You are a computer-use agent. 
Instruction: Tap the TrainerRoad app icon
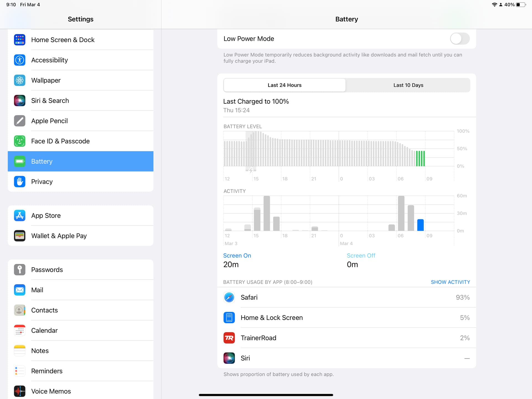[229, 338]
